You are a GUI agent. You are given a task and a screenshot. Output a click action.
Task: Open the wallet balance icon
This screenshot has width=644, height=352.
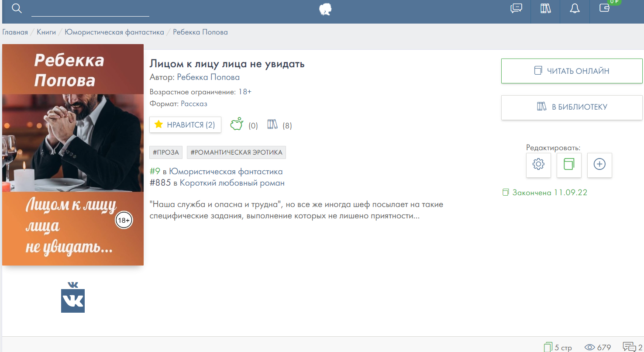(x=604, y=8)
